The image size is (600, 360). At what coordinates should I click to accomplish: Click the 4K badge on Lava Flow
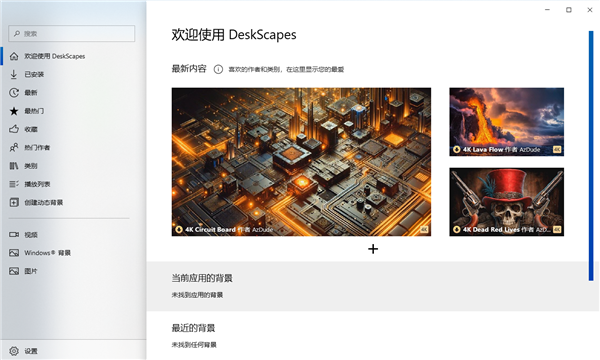(x=557, y=150)
